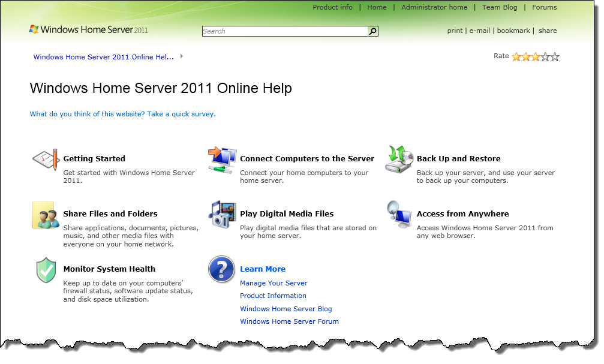Rate the page five stars
Screen dimensions: 604x364
coord(555,57)
